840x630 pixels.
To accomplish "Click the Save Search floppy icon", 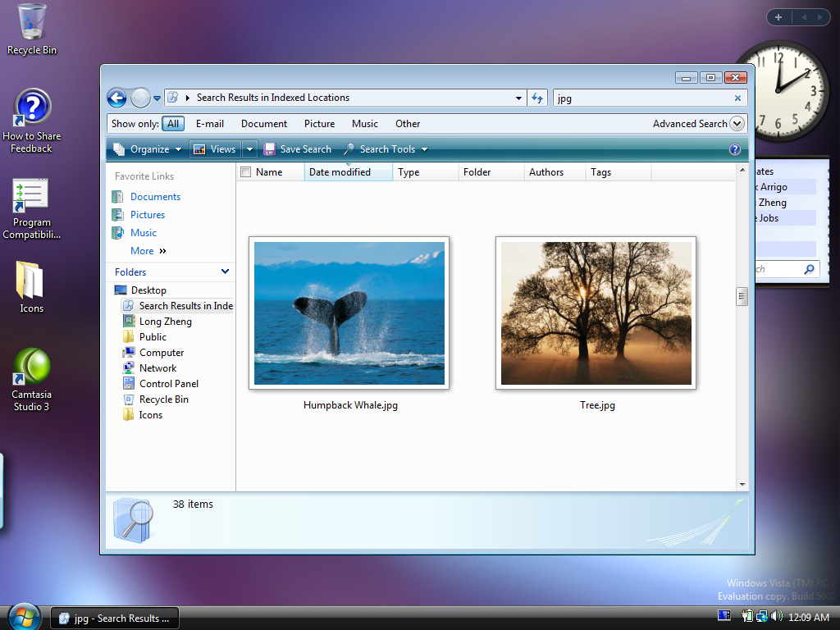I will [269, 149].
